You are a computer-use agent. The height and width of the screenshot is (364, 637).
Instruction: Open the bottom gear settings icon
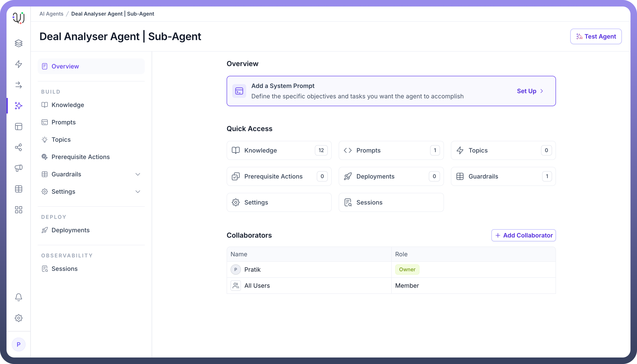(19, 318)
